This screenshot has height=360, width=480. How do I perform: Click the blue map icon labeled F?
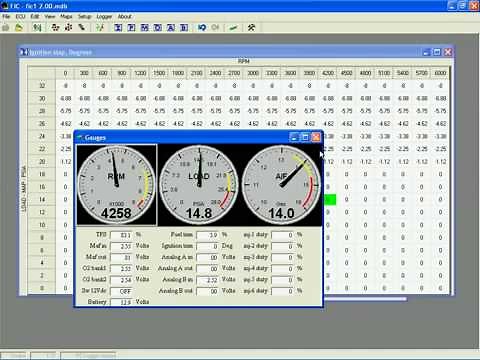(x=131, y=28)
